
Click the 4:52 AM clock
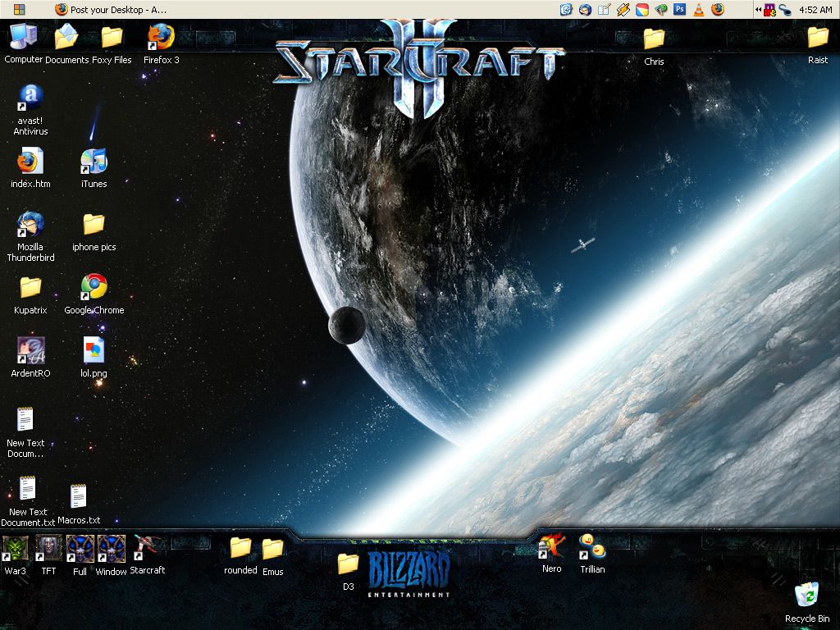(x=815, y=10)
